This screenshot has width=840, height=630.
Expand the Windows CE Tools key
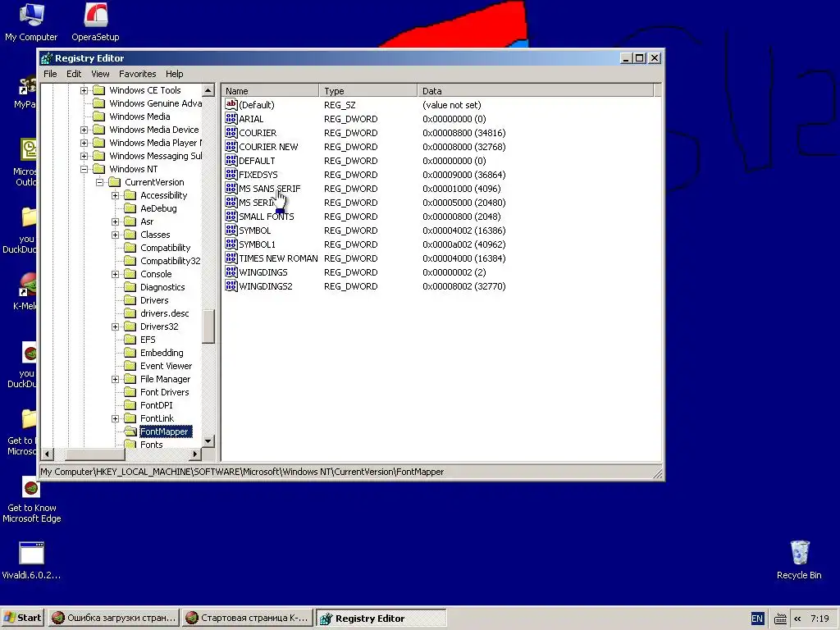[x=84, y=90]
